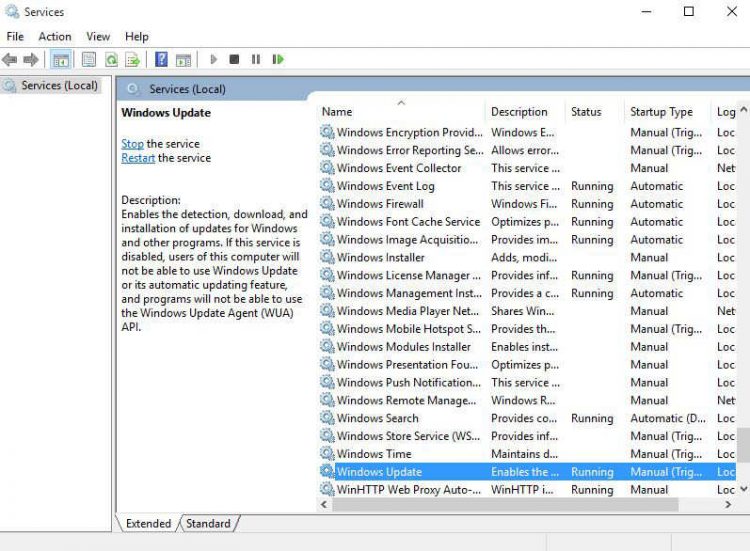750x551 pixels.
Task: Select the Windows Font Cache Service row
Action: coord(528,222)
